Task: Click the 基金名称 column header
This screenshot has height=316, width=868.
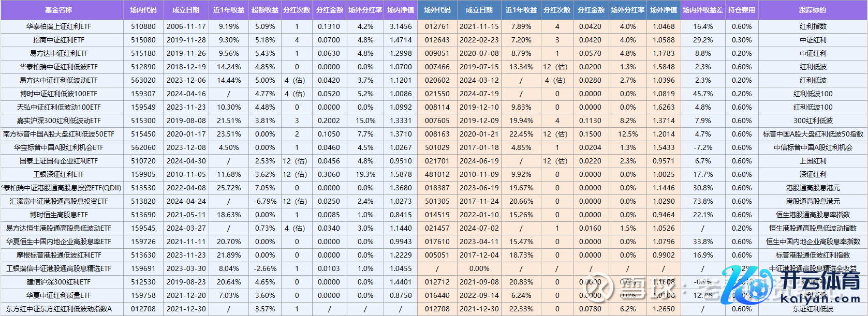Action: coord(58,10)
